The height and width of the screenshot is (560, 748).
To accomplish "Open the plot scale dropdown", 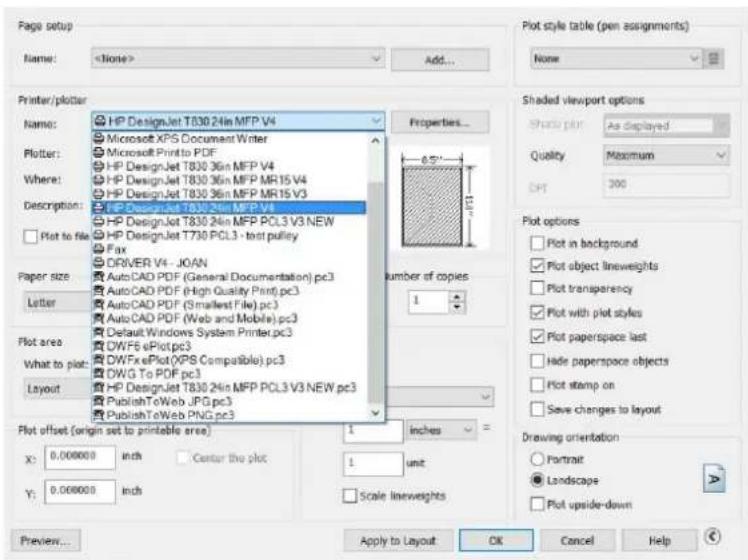I will pyautogui.click(x=439, y=396).
